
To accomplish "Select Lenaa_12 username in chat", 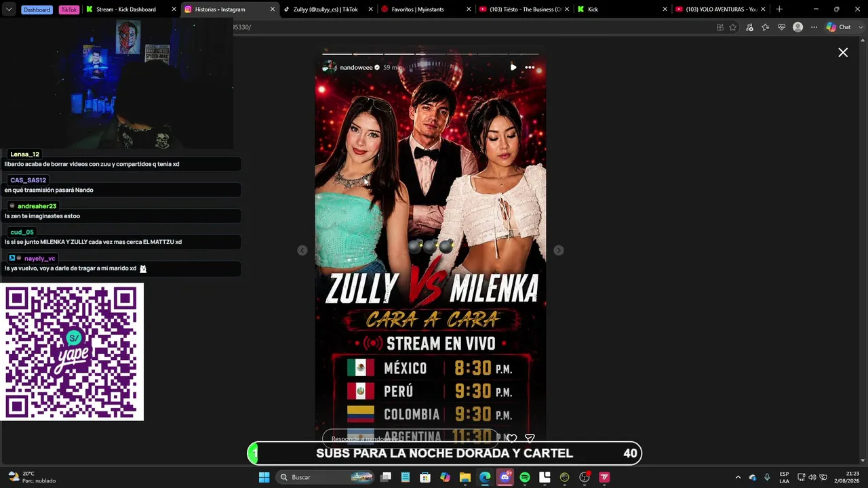I will (25, 155).
